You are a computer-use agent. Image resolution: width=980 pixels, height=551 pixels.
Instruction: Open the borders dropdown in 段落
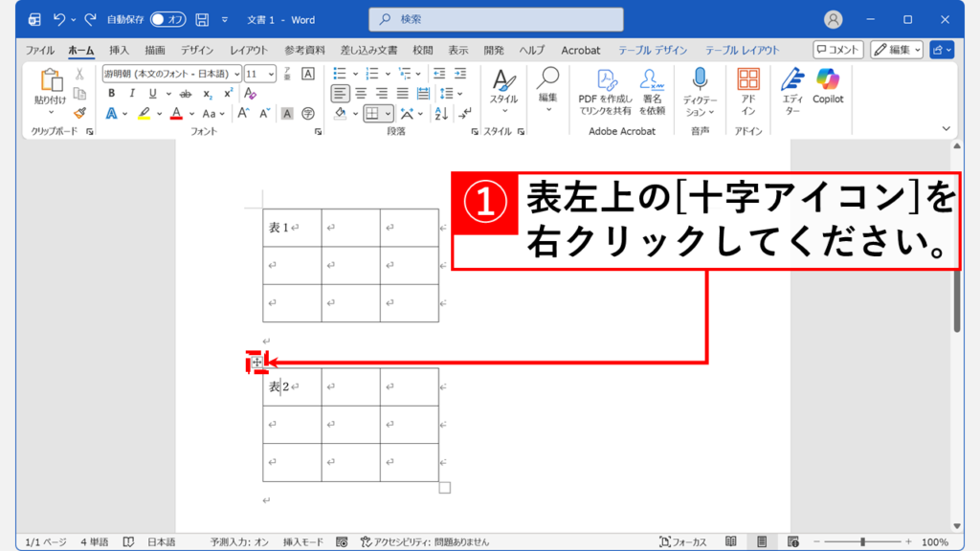click(389, 113)
